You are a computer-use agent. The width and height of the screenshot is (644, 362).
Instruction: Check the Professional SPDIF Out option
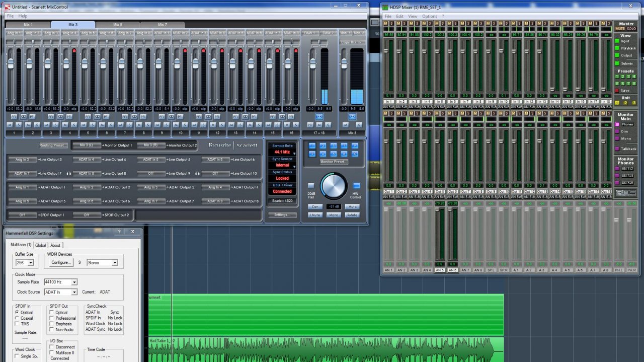point(51,318)
